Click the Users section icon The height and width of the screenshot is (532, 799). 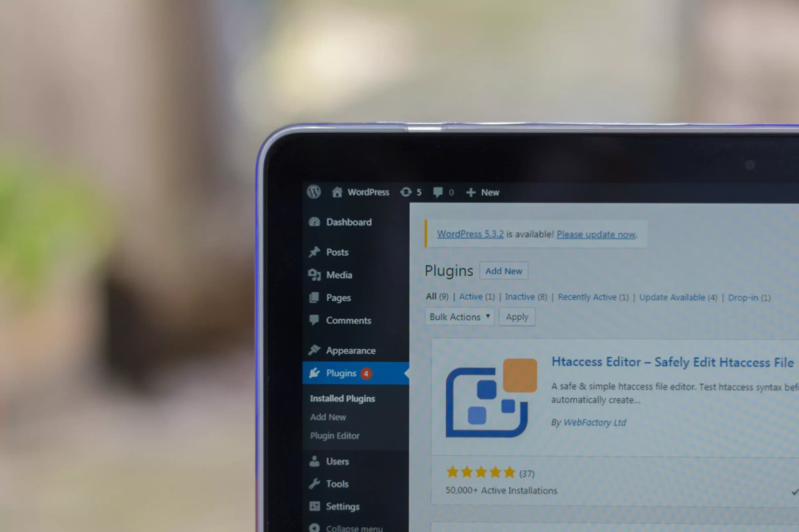point(314,461)
